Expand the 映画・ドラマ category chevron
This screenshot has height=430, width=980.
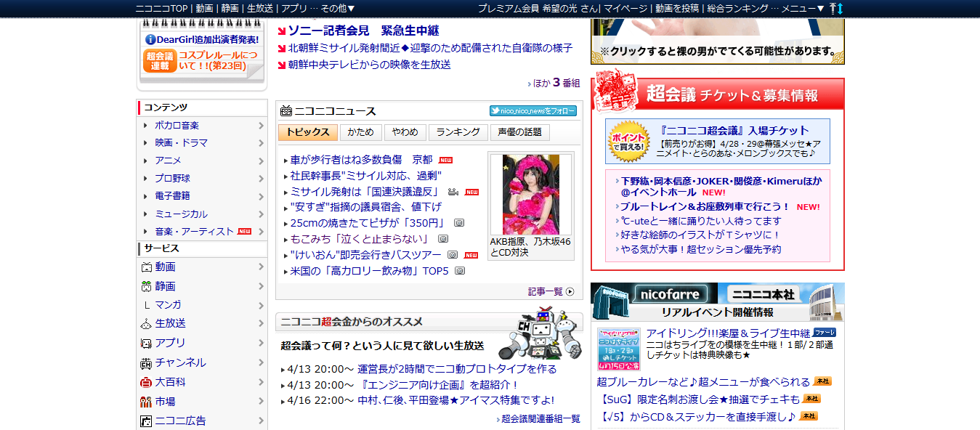(261, 143)
